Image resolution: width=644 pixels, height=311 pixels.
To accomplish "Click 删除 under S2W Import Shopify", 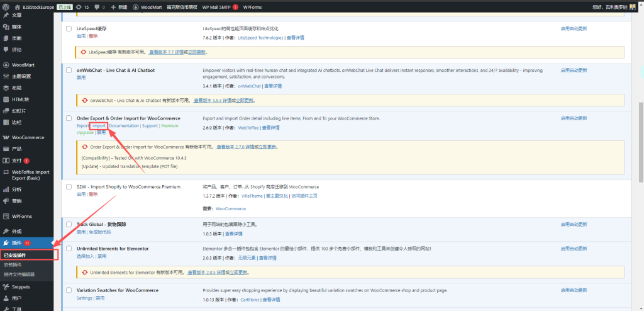I will pos(93,194).
